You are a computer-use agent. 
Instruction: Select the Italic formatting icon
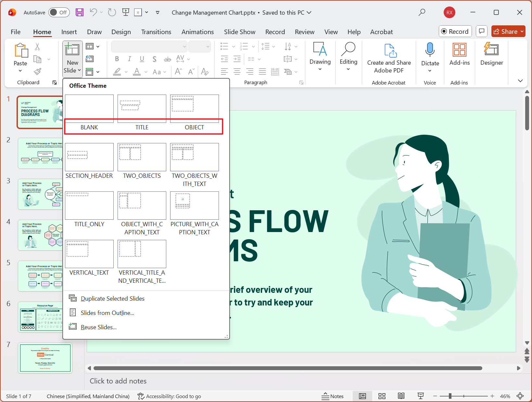[129, 59]
